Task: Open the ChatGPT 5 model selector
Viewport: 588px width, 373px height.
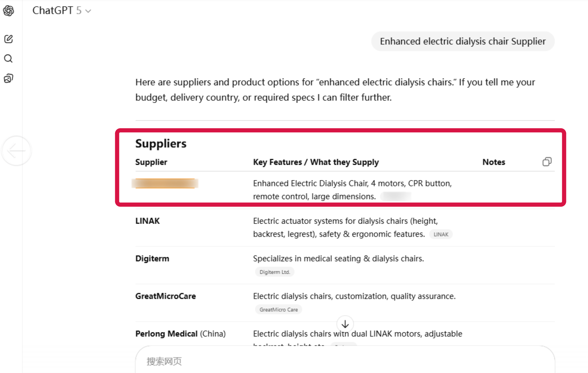Action: pyautogui.click(x=62, y=11)
